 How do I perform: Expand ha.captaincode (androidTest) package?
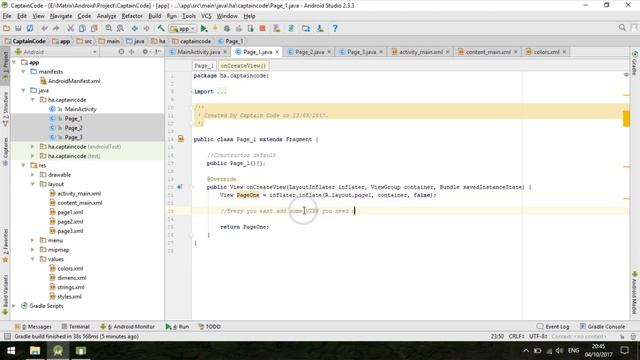click(33, 146)
